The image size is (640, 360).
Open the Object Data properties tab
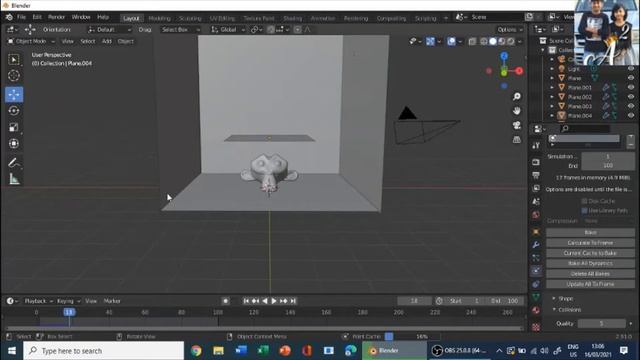[x=536, y=297]
